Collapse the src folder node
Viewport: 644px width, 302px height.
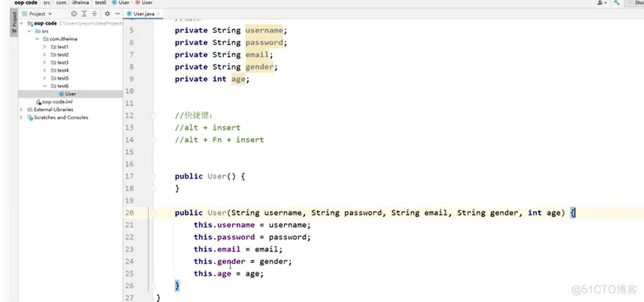[29, 32]
